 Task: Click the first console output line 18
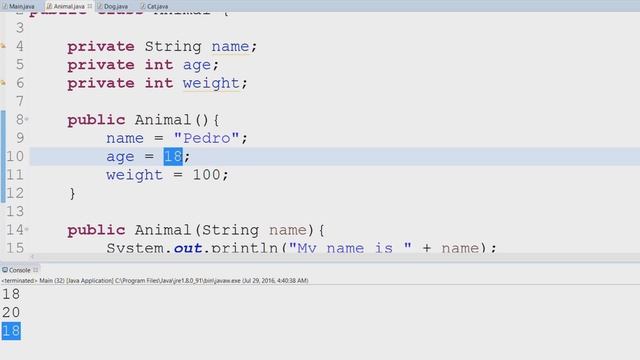pos(11,294)
